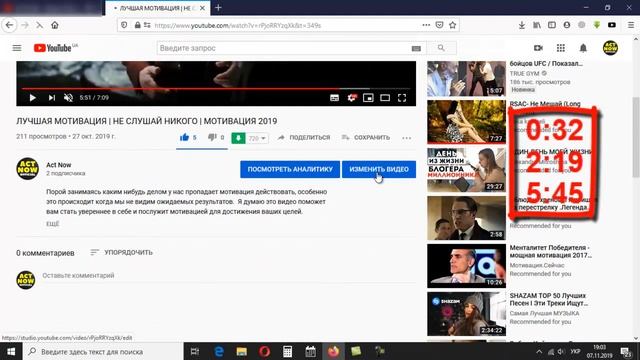Open the Firefox hamburger menu
The image size is (640, 360).
click(x=631, y=25)
